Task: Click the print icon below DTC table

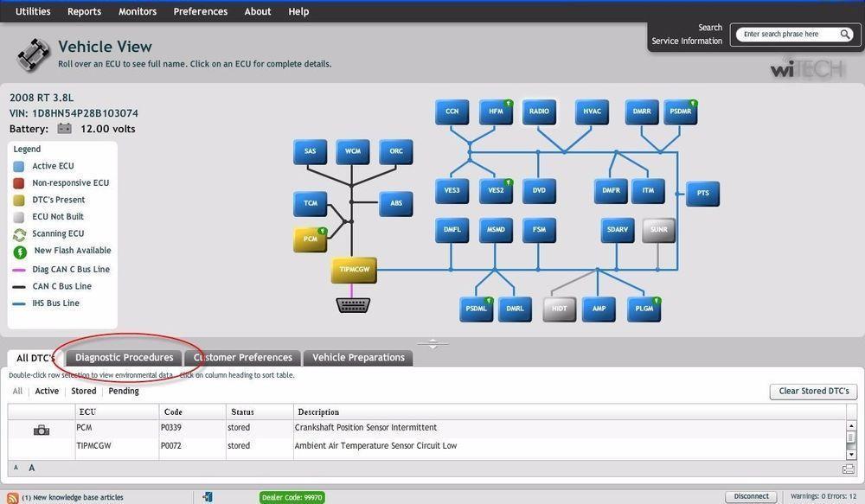Action: pyautogui.click(x=849, y=469)
